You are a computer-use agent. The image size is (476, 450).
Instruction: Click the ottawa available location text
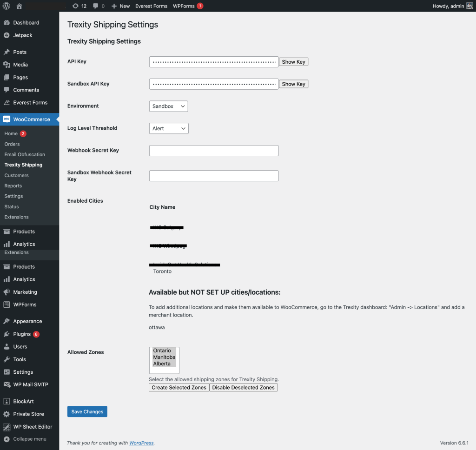pyautogui.click(x=157, y=328)
